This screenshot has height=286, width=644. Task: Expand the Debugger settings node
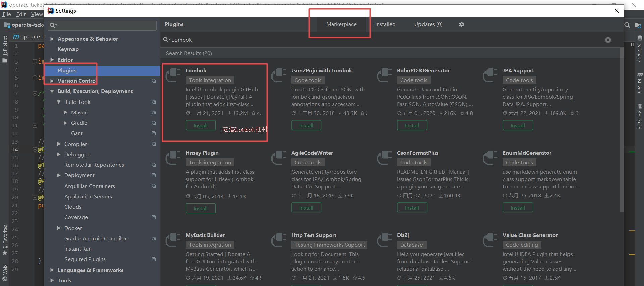pyautogui.click(x=59, y=154)
